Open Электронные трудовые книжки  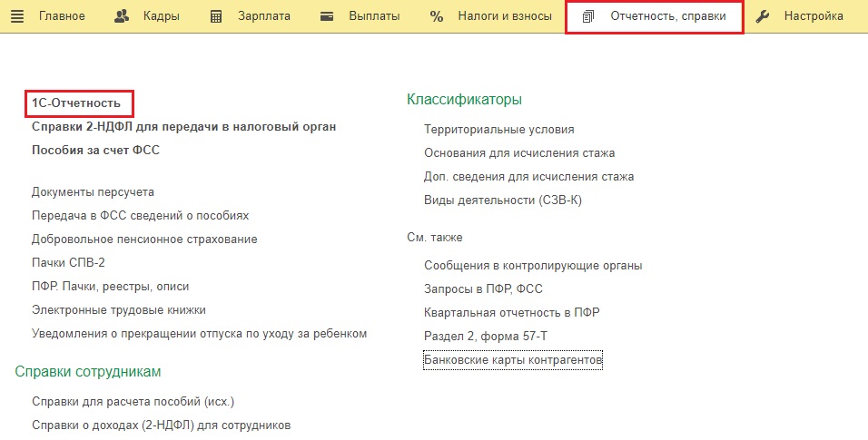point(118,310)
